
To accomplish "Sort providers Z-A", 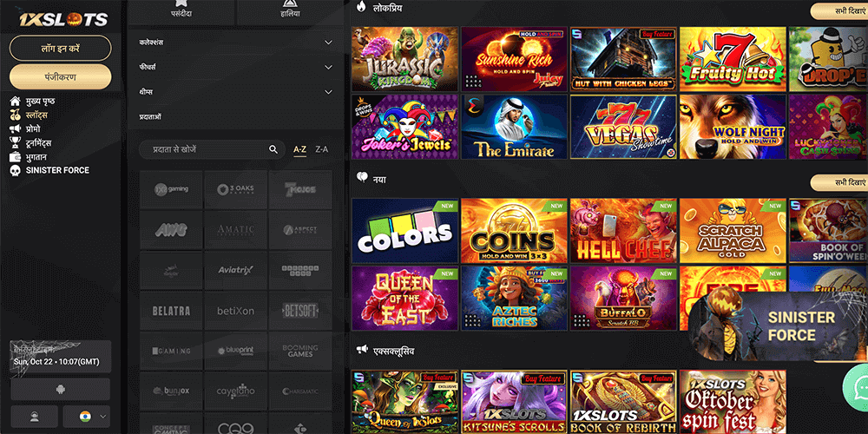I will coord(322,149).
